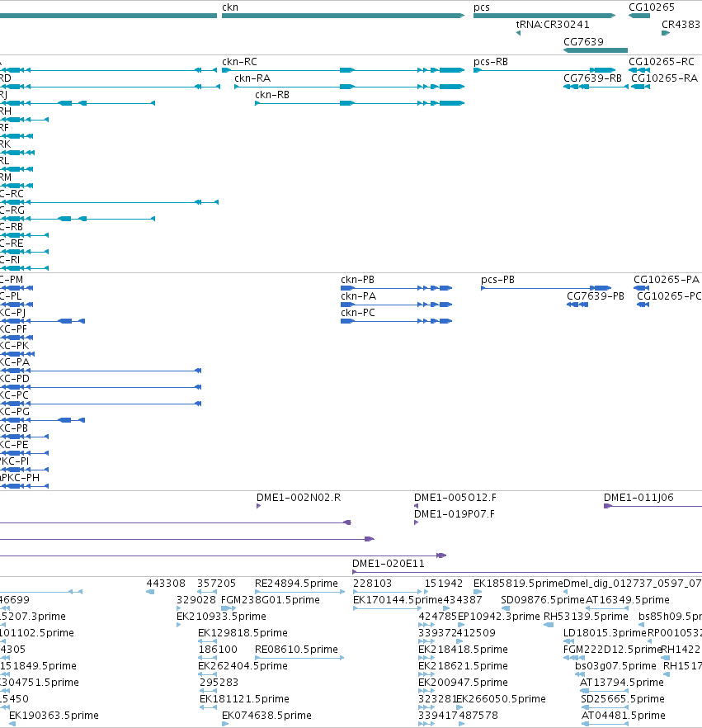Select the ckn-PA protein feature
This screenshot has width=702, height=728.
[x=396, y=305]
